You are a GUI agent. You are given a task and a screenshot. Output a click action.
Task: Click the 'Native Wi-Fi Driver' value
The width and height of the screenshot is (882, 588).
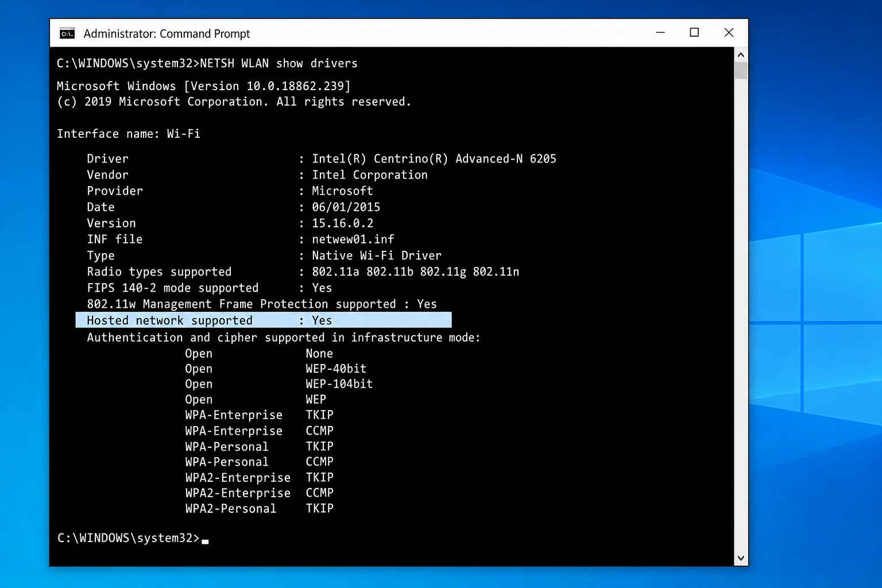(x=377, y=256)
